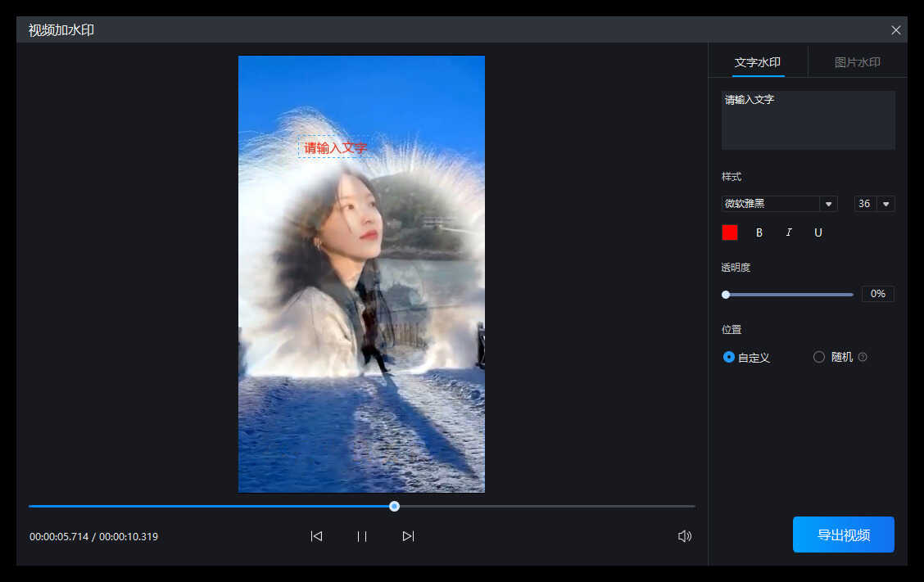Toggle bold text formatting
This screenshot has width=924, height=582.
click(x=759, y=232)
